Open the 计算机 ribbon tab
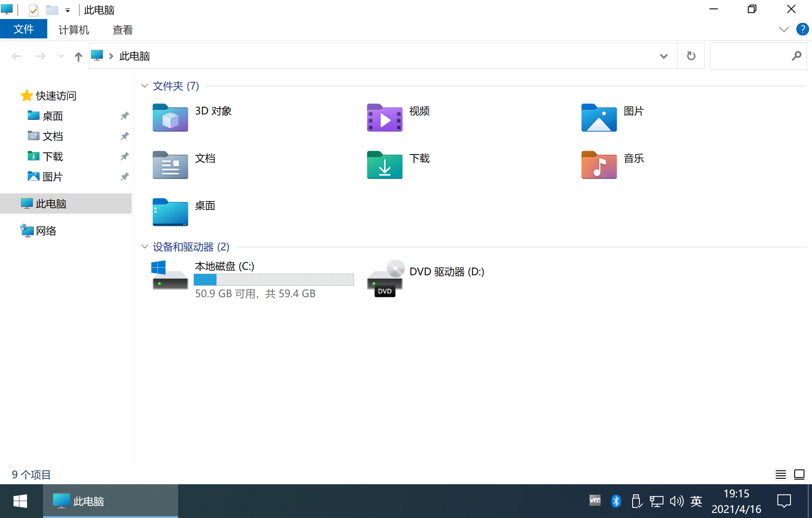 (x=73, y=30)
